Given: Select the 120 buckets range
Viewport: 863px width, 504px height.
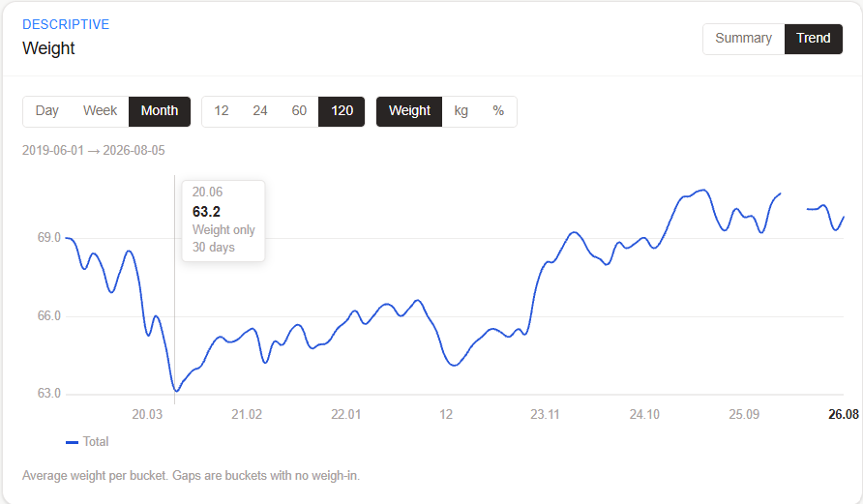Looking at the screenshot, I should 342,111.
